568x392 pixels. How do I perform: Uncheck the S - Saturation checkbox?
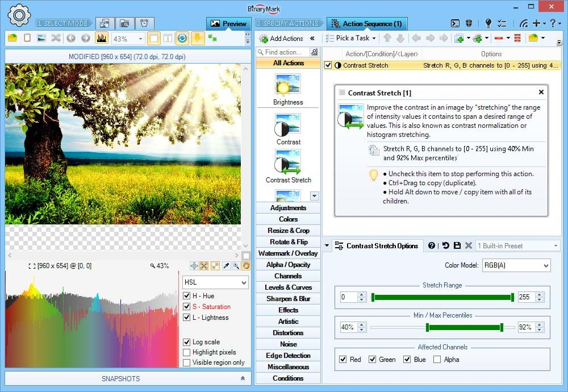[x=187, y=307]
